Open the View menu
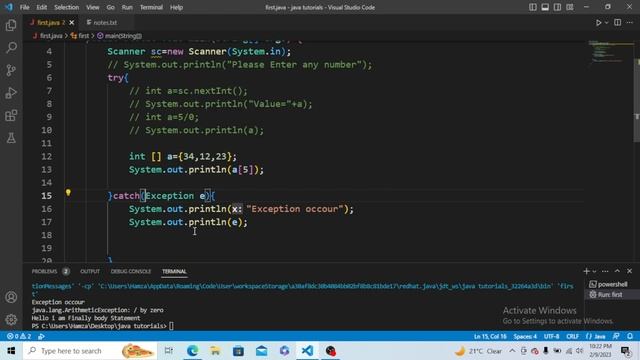Viewport: 640px width, 360px height. tap(93, 7)
